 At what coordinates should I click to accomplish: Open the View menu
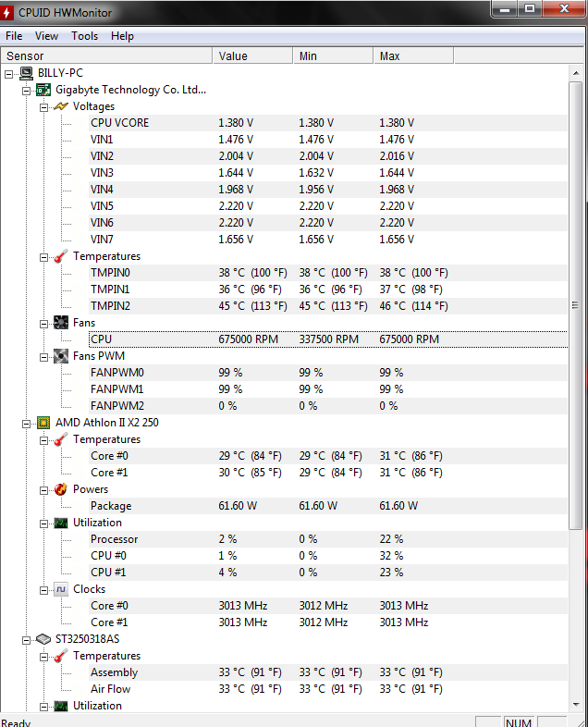[46, 36]
